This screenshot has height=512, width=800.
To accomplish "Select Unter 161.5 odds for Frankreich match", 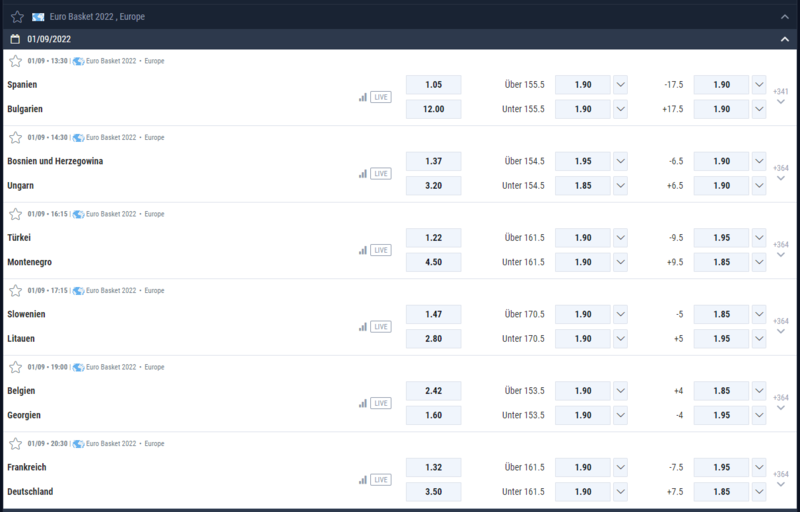I will pyautogui.click(x=583, y=492).
